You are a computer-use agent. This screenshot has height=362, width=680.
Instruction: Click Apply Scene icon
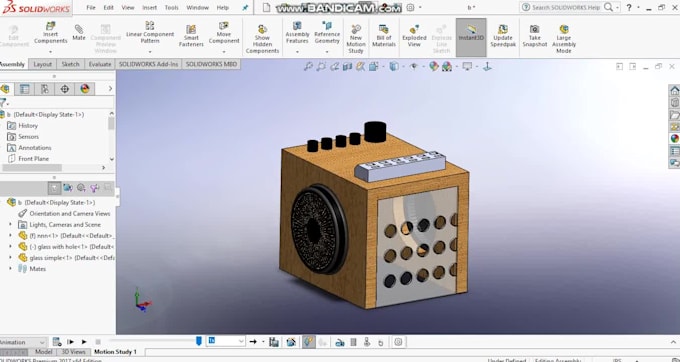coord(447,66)
